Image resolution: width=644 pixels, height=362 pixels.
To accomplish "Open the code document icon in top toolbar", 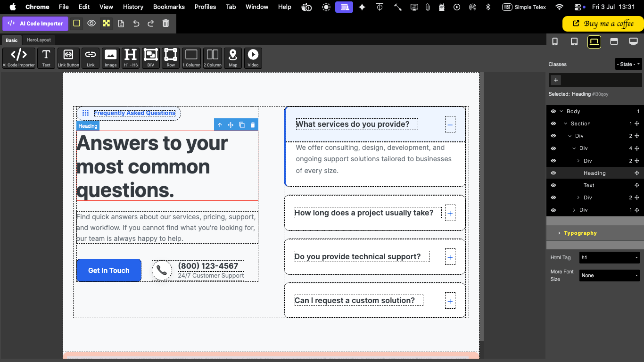I will tap(121, 24).
